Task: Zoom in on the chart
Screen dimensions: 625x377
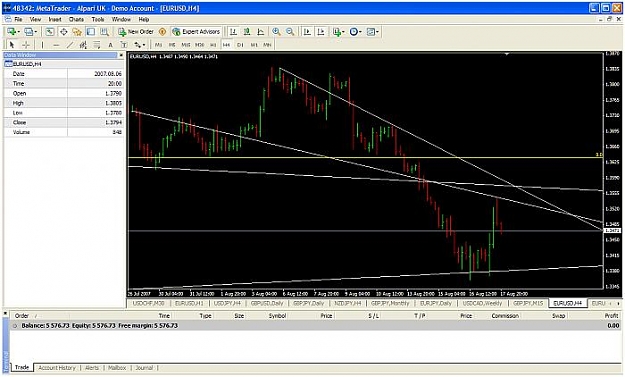Action: pyautogui.click(x=276, y=31)
